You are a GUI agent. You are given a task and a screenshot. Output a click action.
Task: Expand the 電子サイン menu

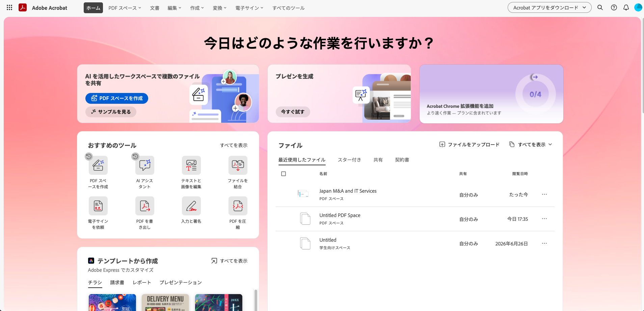click(x=249, y=8)
